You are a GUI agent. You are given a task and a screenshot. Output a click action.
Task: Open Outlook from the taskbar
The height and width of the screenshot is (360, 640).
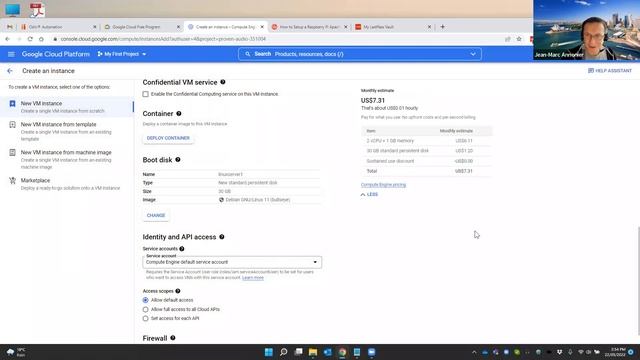point(328,352)
